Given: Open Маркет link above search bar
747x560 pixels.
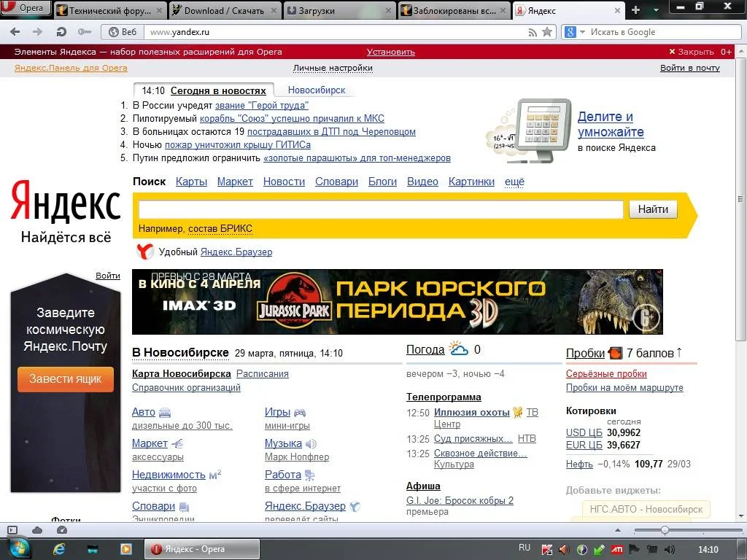Looking at the screenshot, I should [235, 182].
